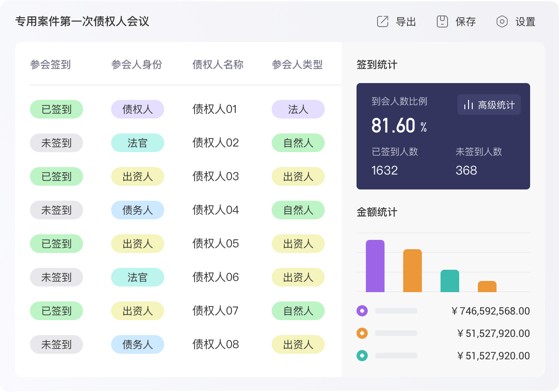Image resolution: width=560 pixels, height=392 pixels.
Task: Click the 已签到人数 label
Action: [395, 152]
